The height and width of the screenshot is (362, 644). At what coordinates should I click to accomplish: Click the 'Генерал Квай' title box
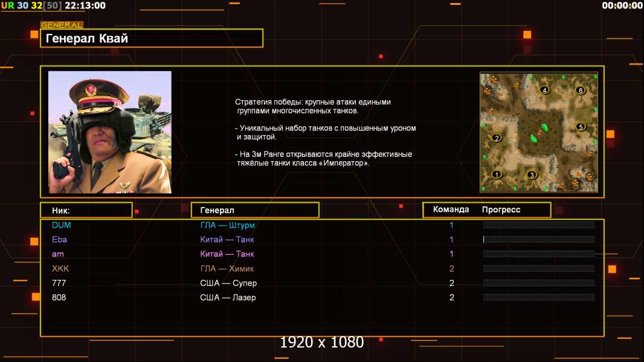tap(152, 39)
